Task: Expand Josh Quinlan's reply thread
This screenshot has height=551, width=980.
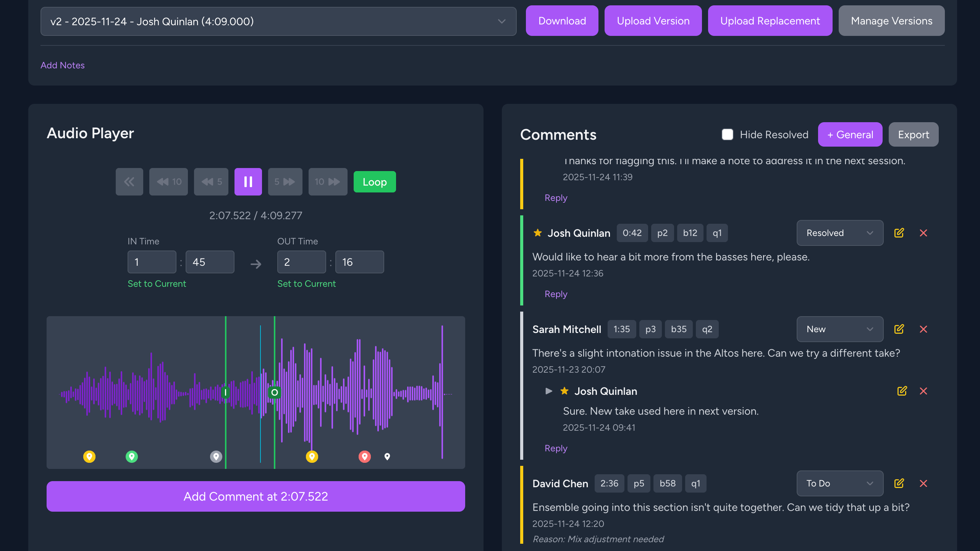Action: tap(549, 391)
